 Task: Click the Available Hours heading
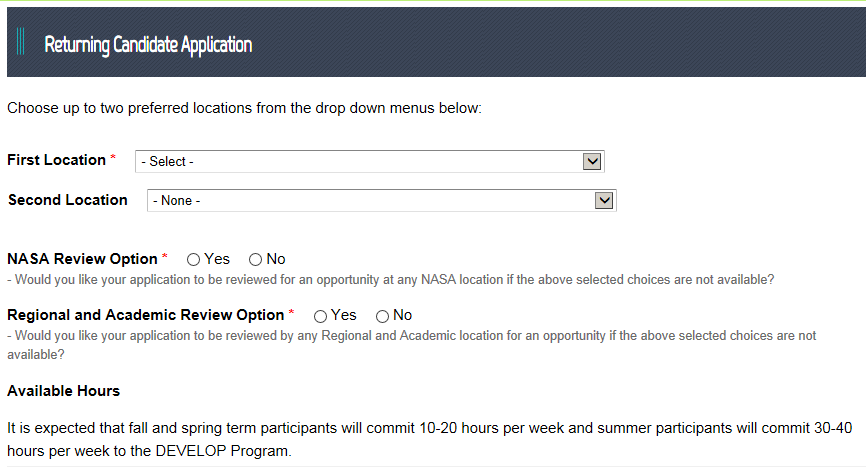(63, 390)
